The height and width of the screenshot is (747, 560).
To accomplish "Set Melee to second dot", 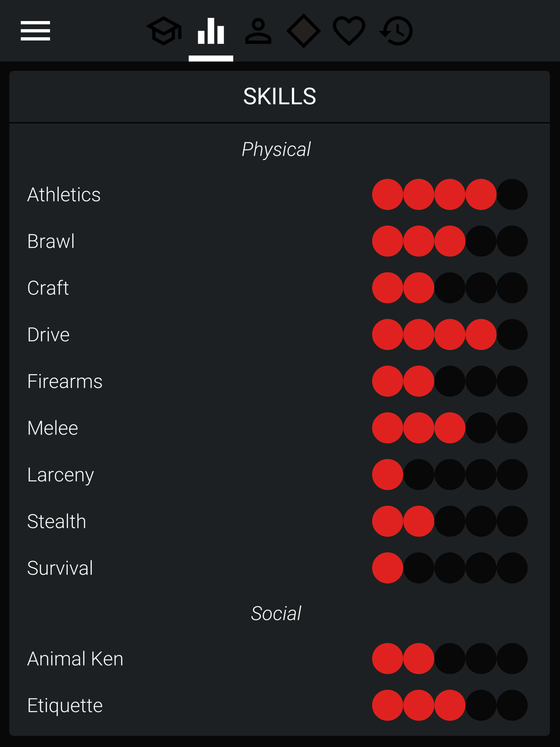I will [x=419, y=428].
